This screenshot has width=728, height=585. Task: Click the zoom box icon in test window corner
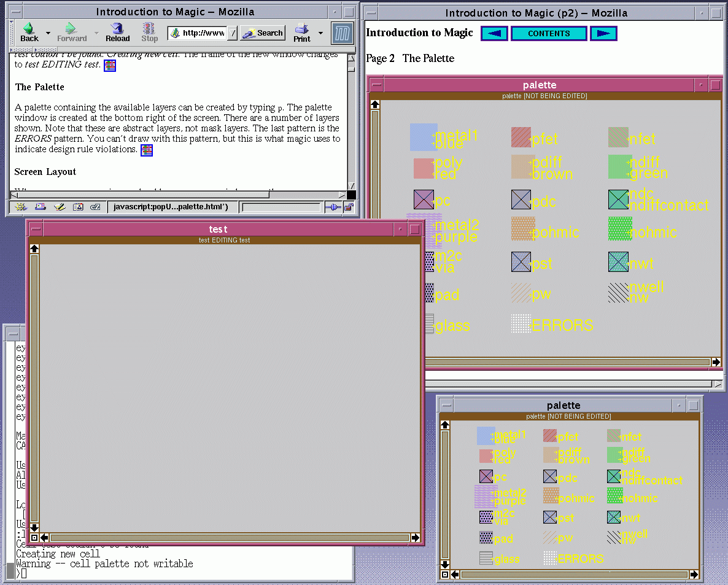[x=34, y=538]
